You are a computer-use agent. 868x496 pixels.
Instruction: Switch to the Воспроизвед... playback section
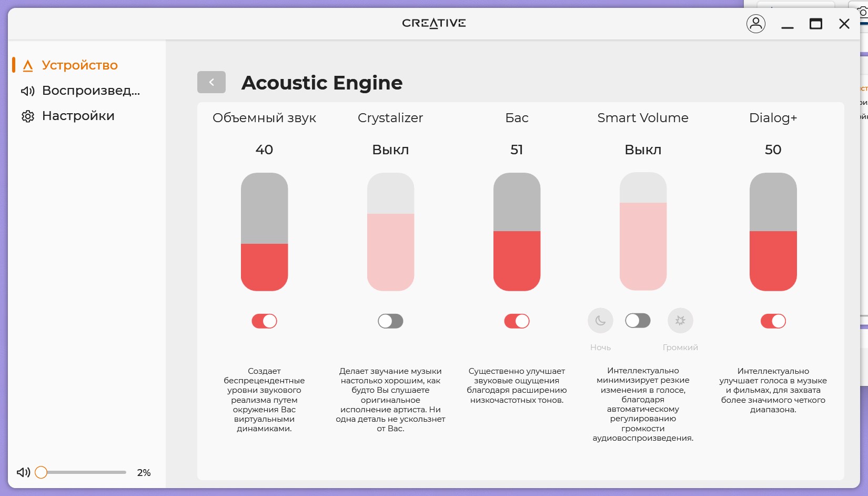pyautogui.click(x=91, y=91)
